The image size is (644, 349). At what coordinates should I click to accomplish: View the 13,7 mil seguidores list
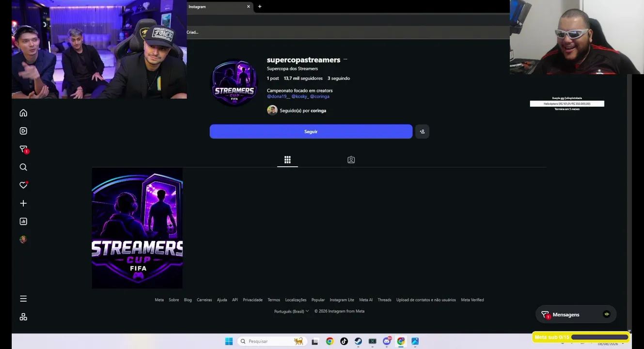(x=303, y=78)
